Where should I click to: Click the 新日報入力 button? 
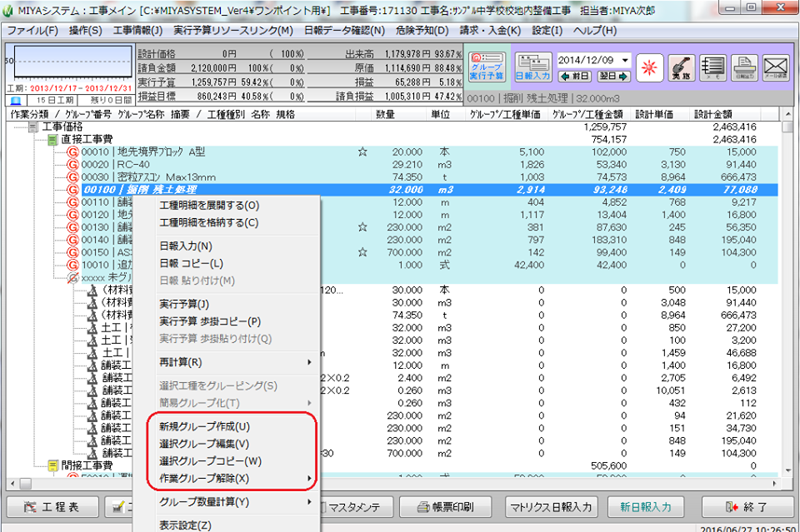point(645,507)
